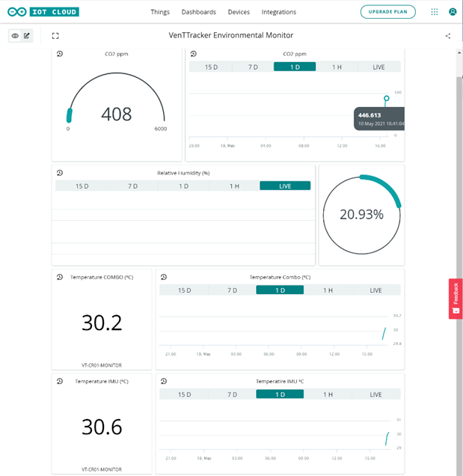Open history icon on Relative Humidity widget
The height and width of the screenshot is (476, 463).
click(60, 173)
